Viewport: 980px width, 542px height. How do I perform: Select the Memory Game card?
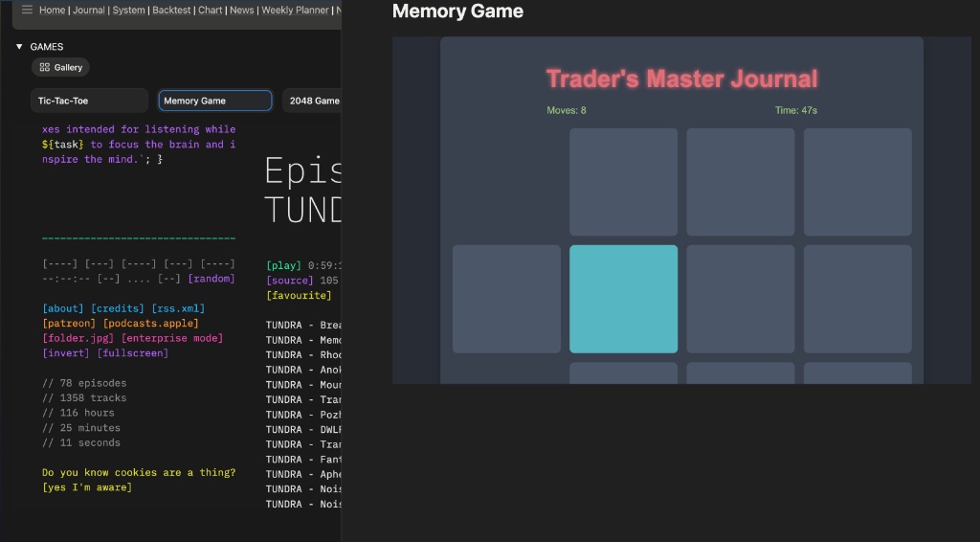click(x=215, y=101)
